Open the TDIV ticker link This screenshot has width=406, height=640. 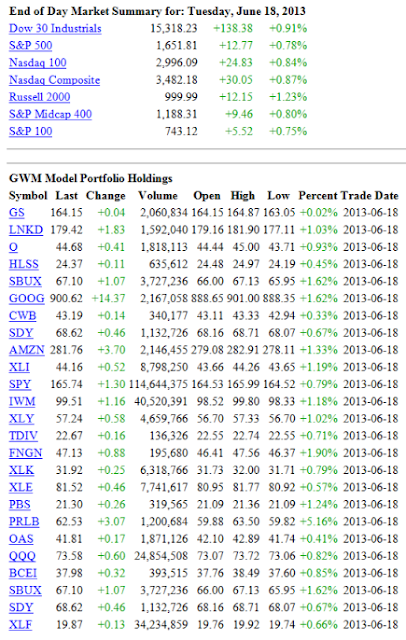pos(23,436)
